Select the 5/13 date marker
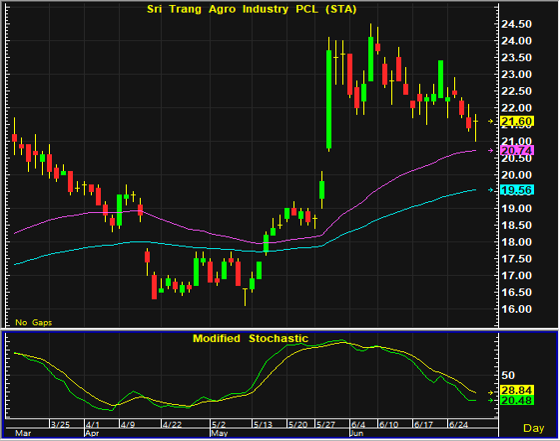Viewport: 560px width, 441px height. [x=263, y=425]
